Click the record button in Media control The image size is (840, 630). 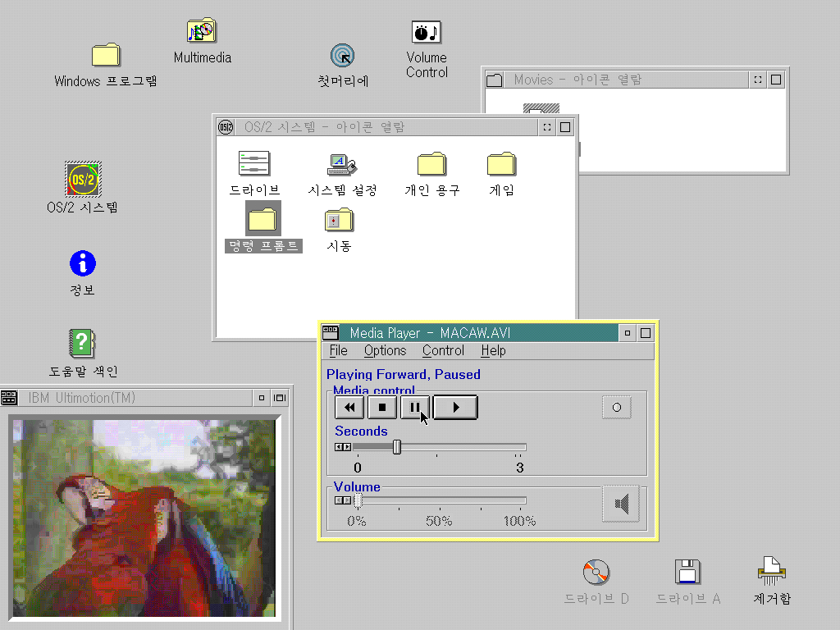pos(617,407)
